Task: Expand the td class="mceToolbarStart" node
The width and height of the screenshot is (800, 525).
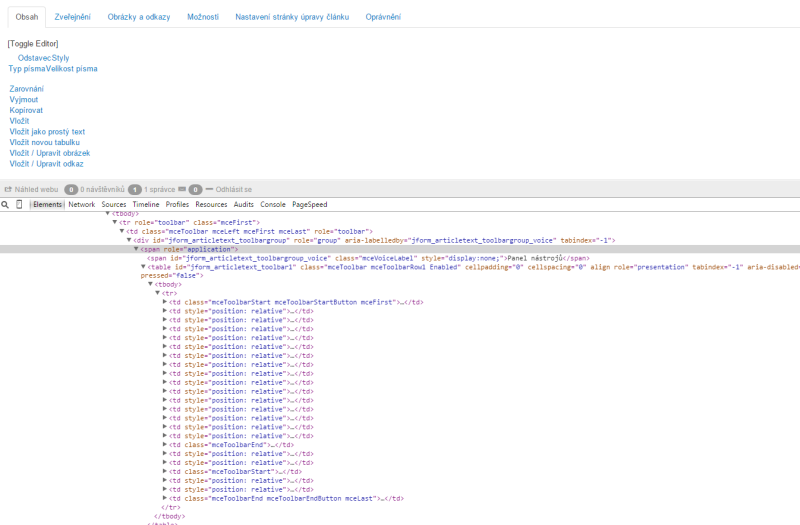Action: tap(165, 471)
